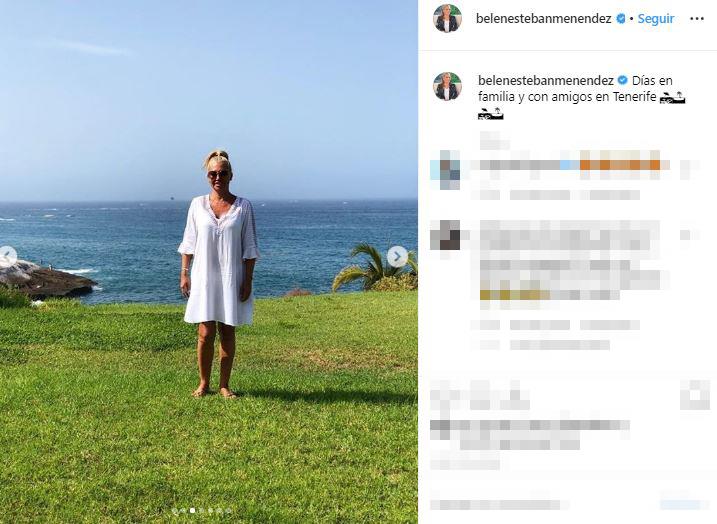Go to the next photo with right arrow

coord(397,257)
